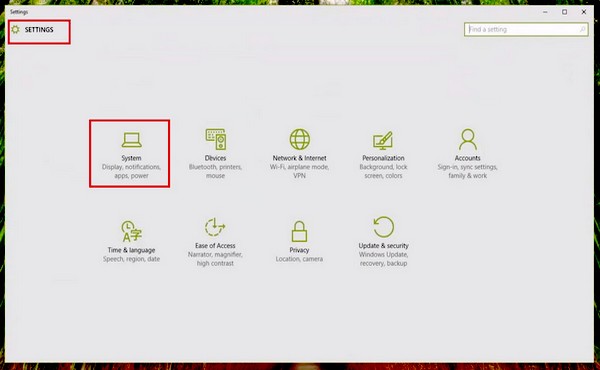This screenshot has height=370, width=600.
Task: Click 'Sign-in, sync settings, family & work' text
Action: [x=468, y=171]
